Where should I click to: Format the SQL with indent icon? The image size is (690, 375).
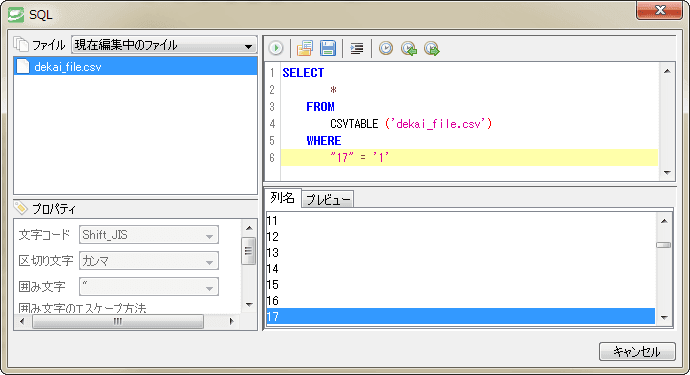tap(356, 48)
